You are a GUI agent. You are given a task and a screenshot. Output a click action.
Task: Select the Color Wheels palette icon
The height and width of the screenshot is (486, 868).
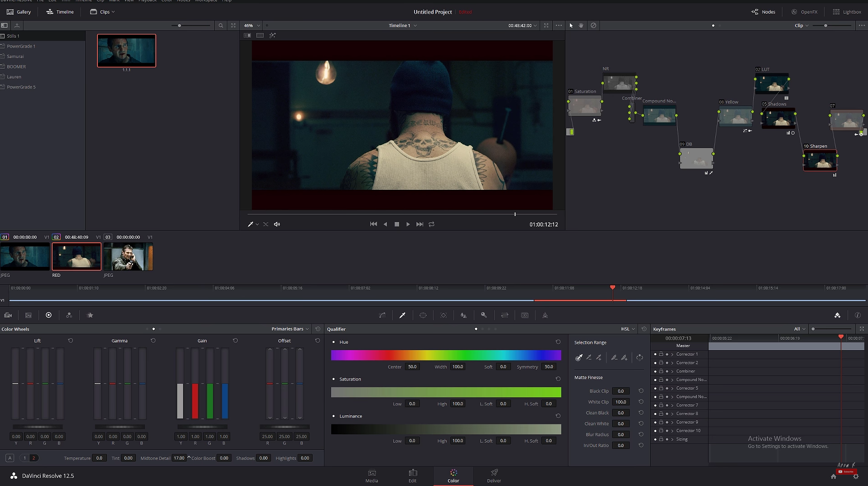coord(48,315)
